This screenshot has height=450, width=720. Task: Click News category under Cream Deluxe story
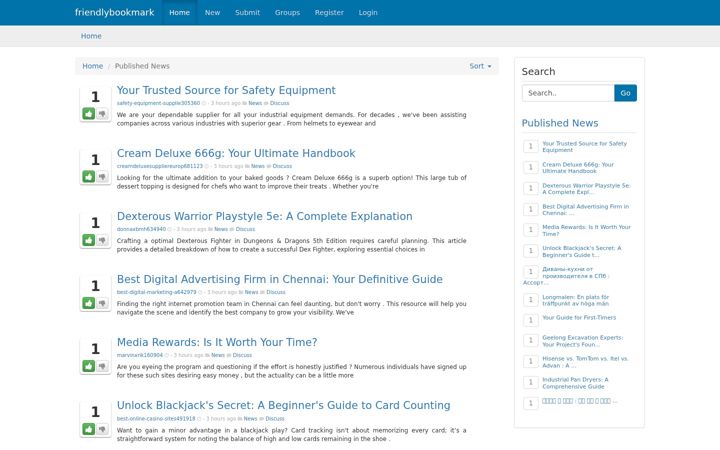258,166
